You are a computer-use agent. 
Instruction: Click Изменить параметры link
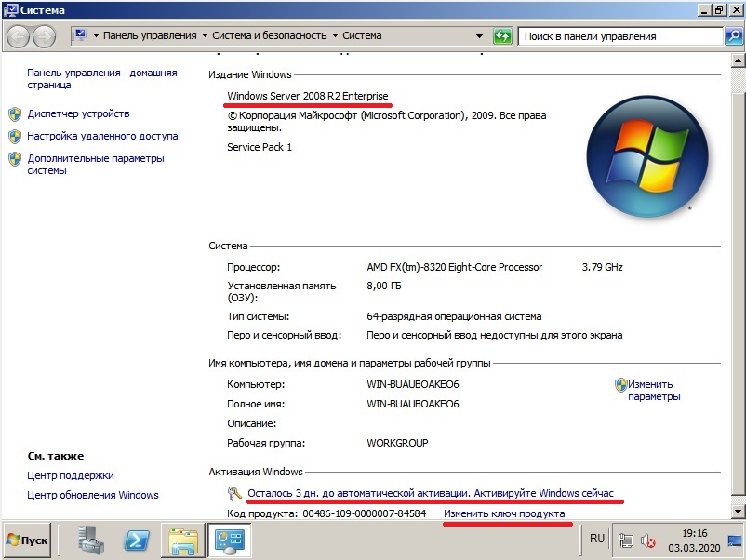[x=654, y=390]
